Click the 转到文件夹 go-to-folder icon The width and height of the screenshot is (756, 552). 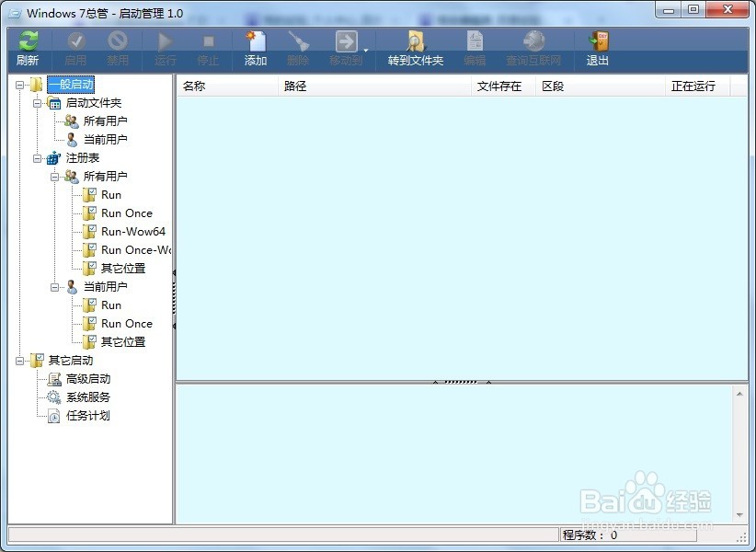416,41
